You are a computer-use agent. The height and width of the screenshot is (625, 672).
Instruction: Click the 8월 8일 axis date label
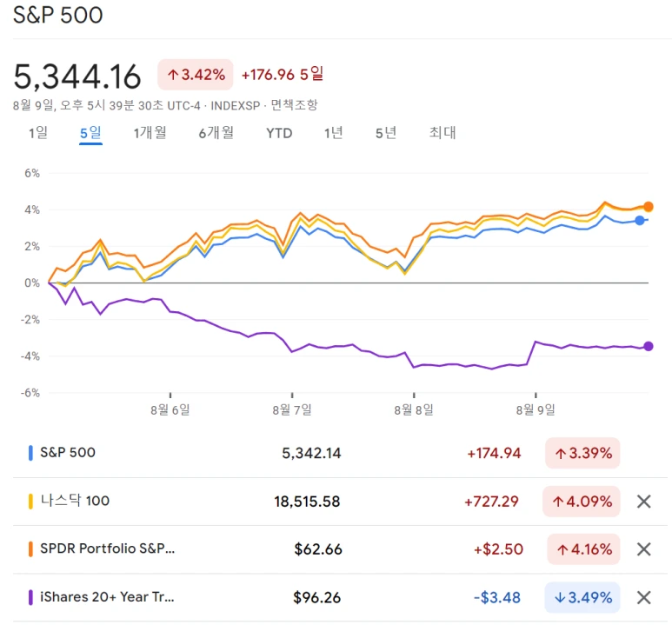pyautogui.click(x=414, y=409)
